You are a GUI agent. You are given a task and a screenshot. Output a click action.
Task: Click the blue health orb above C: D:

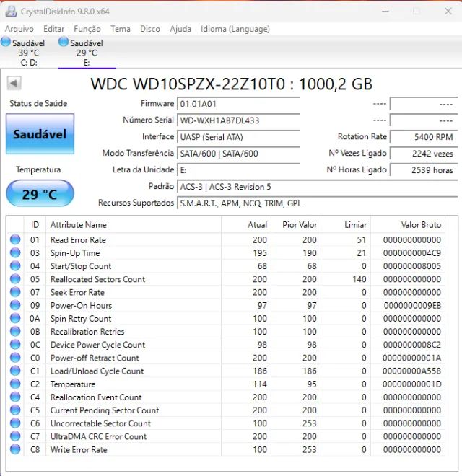coord(6,42)
